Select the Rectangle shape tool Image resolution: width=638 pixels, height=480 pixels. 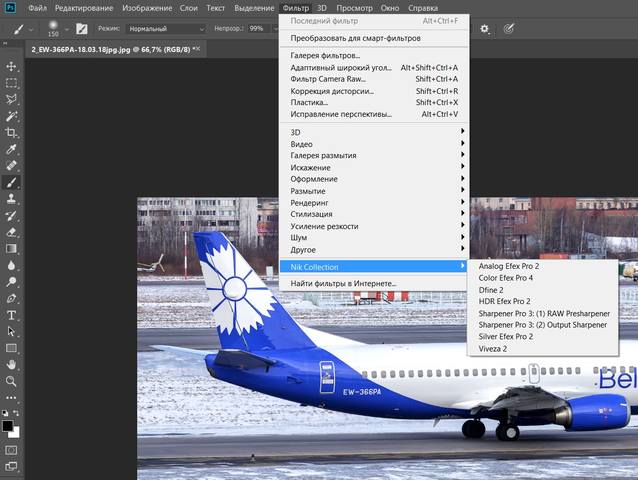pyautogui.click(x=11, y=348)
